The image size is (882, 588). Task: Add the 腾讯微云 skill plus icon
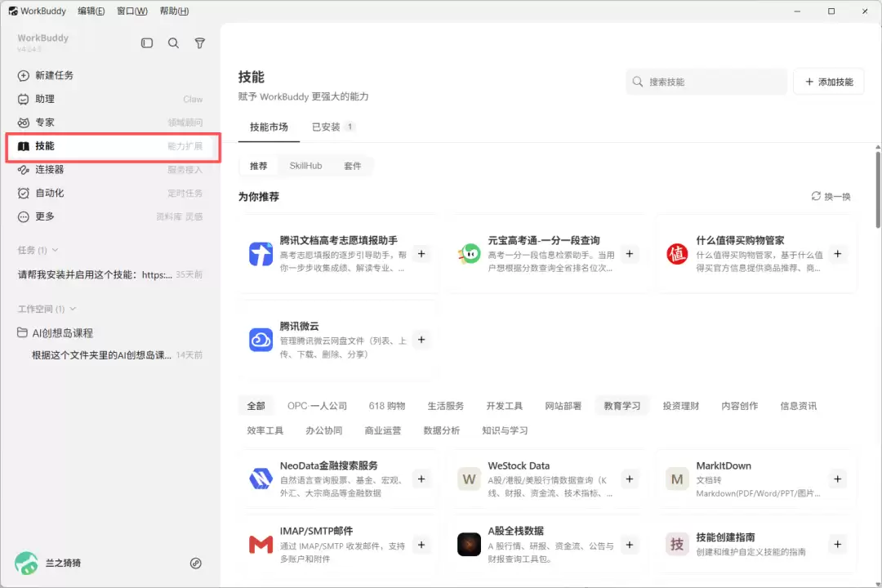[x=421, y=340]
